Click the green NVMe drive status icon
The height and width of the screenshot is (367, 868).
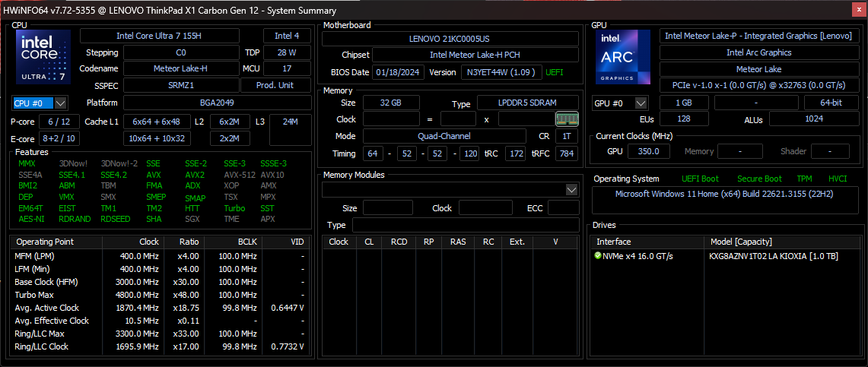click(x=597, y=256)
